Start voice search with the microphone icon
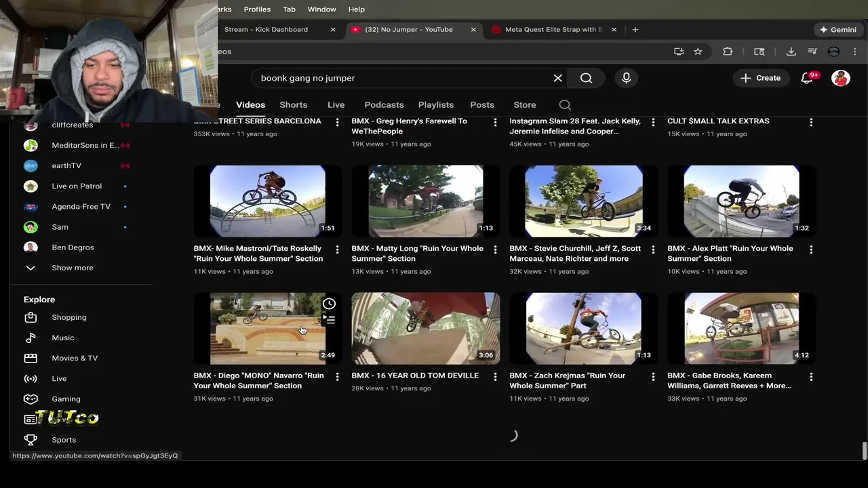Image resolution: width=868 pixels, height=488 pixels. pos(627,78)
